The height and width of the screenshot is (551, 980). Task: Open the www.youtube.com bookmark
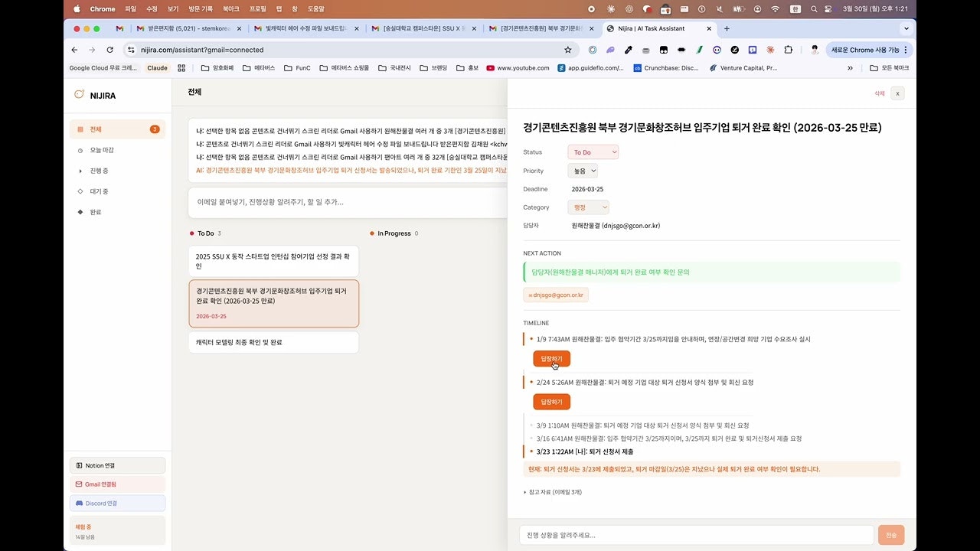point(518,68)
